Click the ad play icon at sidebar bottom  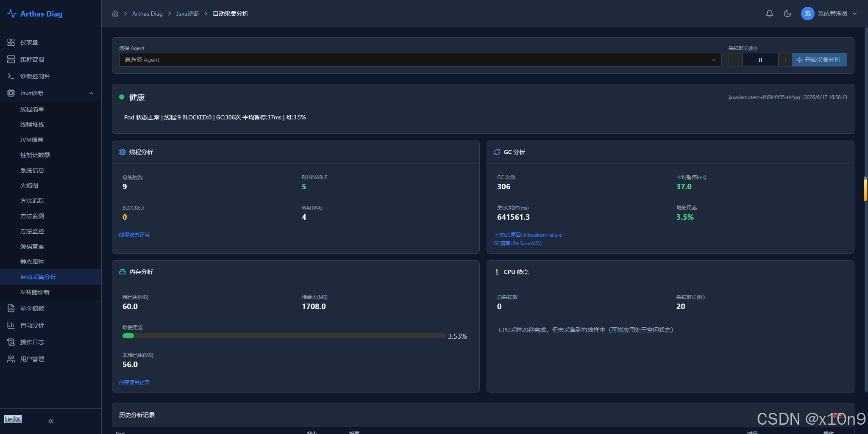point(9,419)
